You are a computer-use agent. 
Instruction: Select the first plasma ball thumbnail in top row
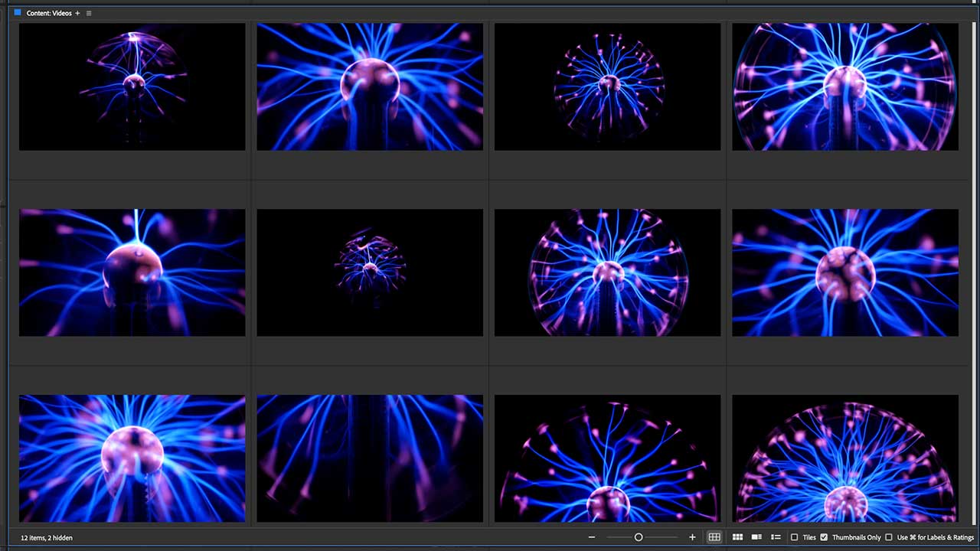tap(132, 86)
